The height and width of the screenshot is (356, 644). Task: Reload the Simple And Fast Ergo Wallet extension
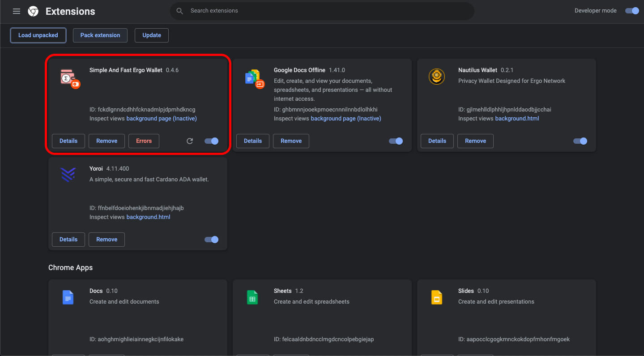190,141
